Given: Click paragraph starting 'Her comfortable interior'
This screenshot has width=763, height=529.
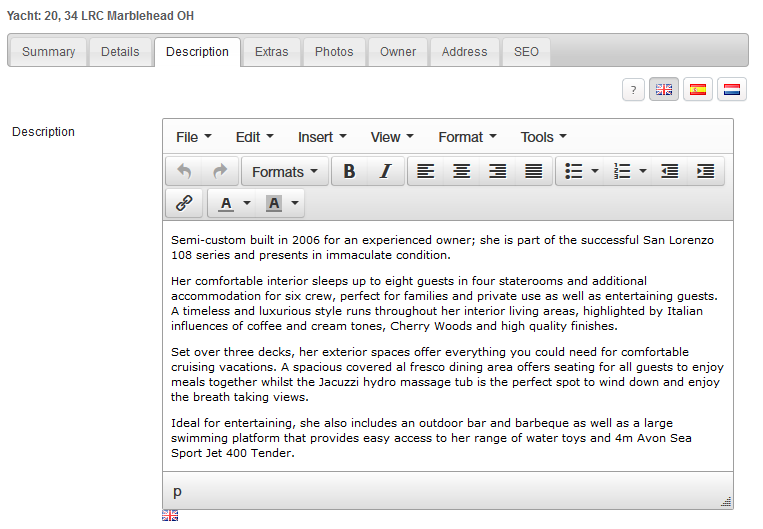Looking at the screenshot, I should pos(444,303).
